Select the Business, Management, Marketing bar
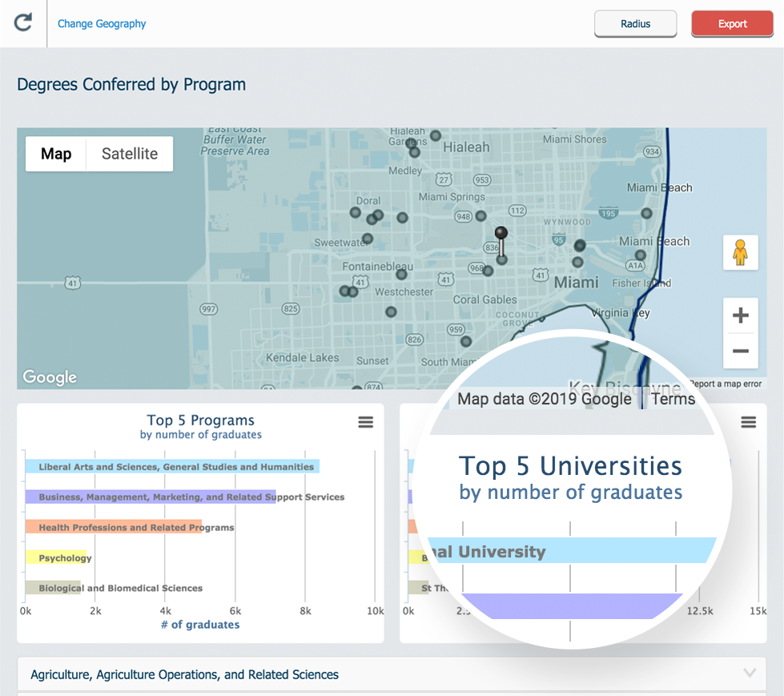Viewport: 784px width, 696px height. [x=150, y=497]
